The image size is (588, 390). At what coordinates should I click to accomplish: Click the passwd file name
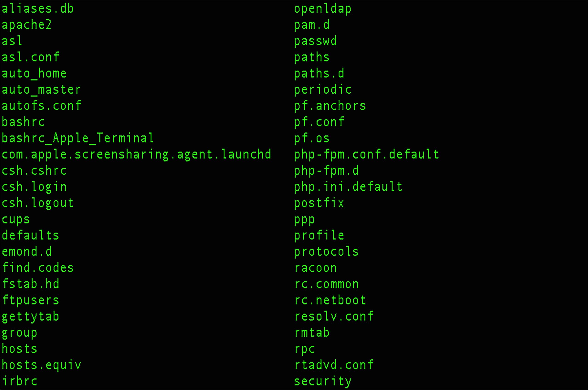(x=316, y=41)
